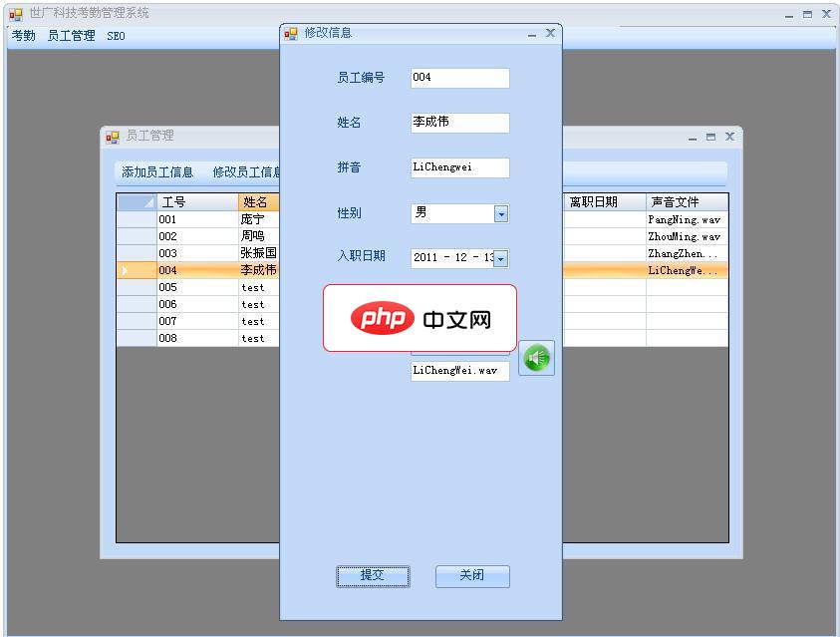Click PangNing.wav cell
This screenshot has height=637, width=840.
[688, 219]
